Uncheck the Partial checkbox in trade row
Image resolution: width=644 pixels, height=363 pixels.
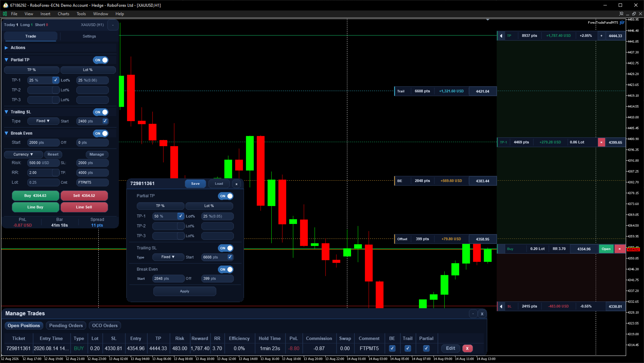(426, 348)
